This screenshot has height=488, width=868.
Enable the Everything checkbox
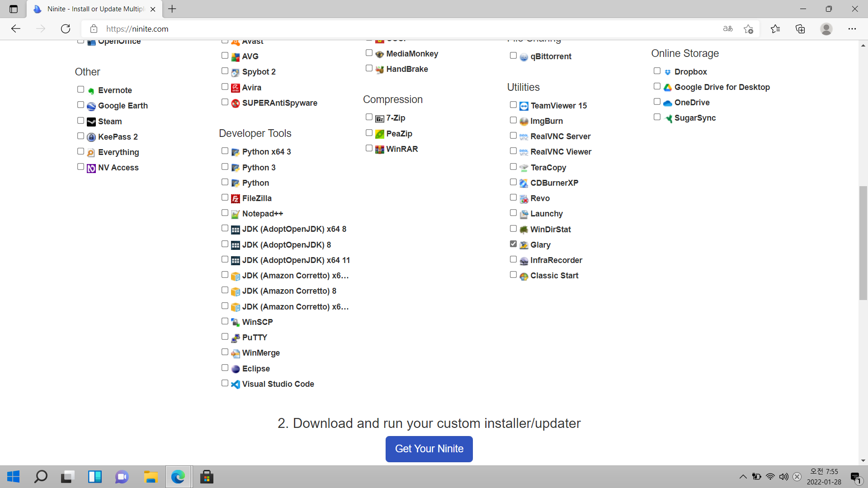click(80, 151)
